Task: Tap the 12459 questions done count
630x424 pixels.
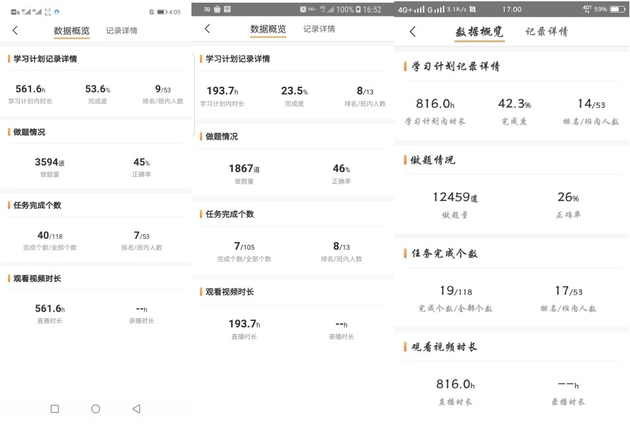Action: click(x=458, y=197)
